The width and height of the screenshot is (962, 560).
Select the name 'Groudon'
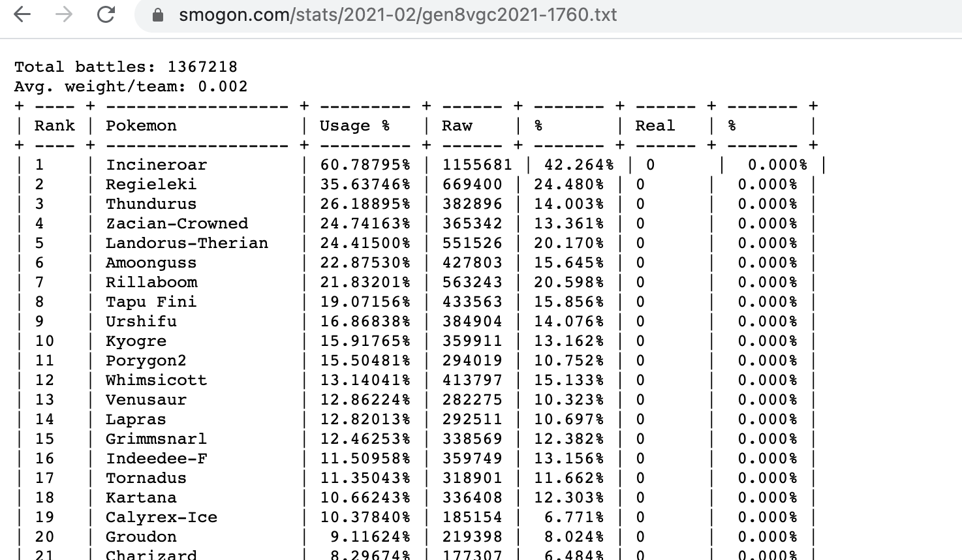141,537
